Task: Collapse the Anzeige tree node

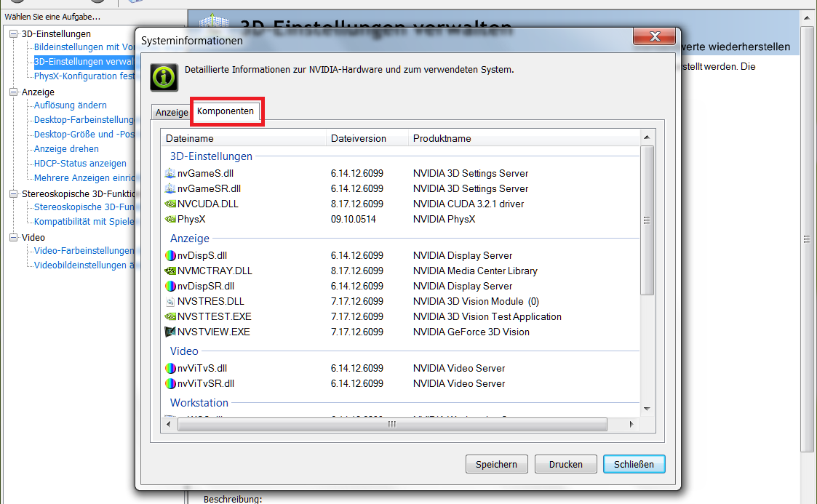Action: 14,92
